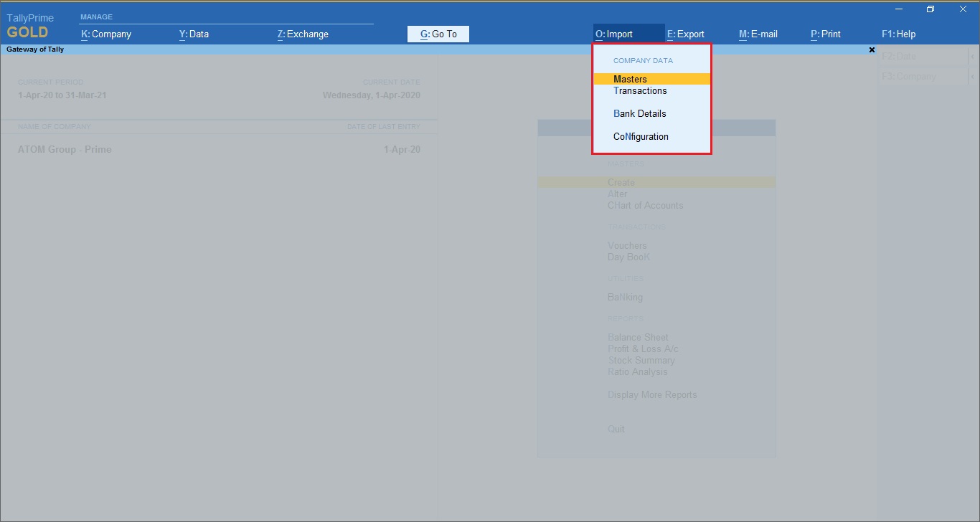The image size is (980, 522).
Task: Open Vouchers in Gateway menu
Action: pos(627,245)
